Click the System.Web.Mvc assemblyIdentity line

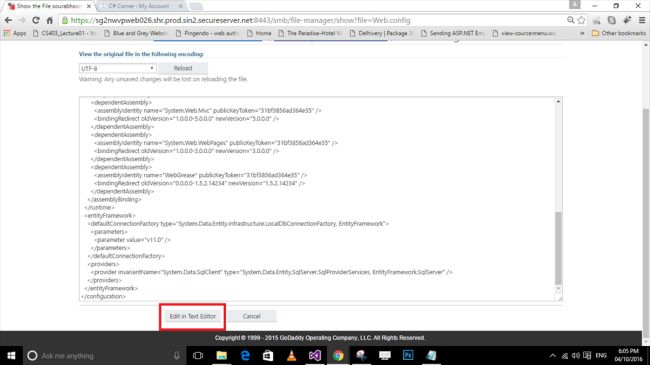[x=208, y=110]
